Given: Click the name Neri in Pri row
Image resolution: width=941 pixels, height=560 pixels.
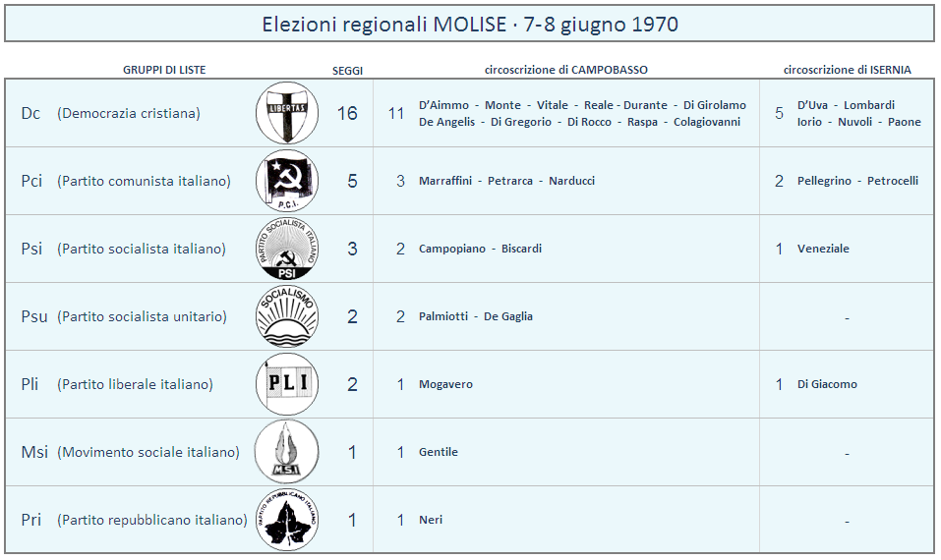Looking at the screenshot, I should [431, 520].
